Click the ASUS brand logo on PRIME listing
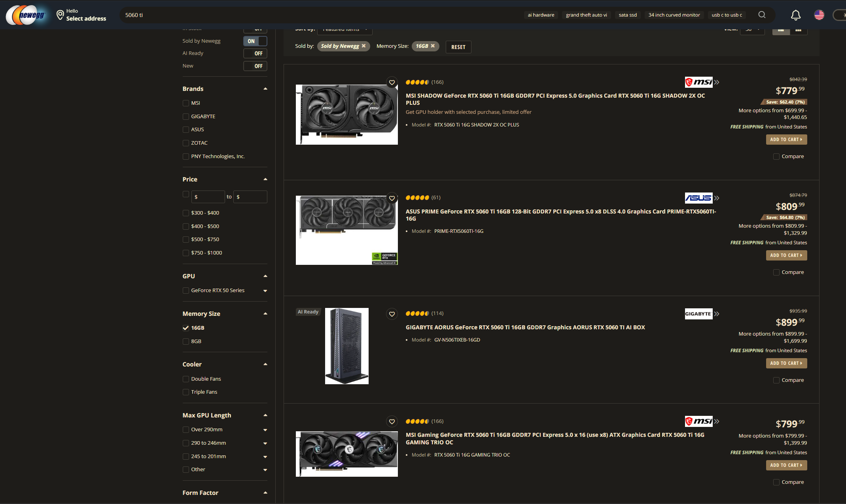846x504 pixels. click(698, 198)
